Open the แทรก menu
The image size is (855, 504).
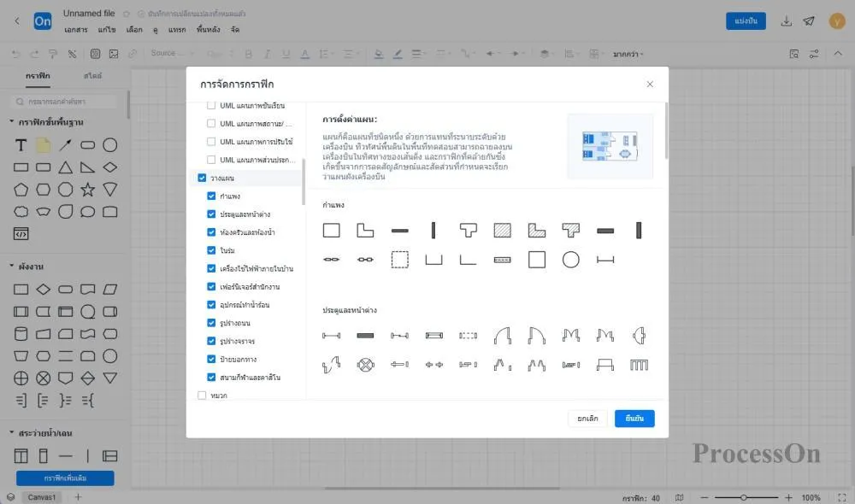point(177,29)
